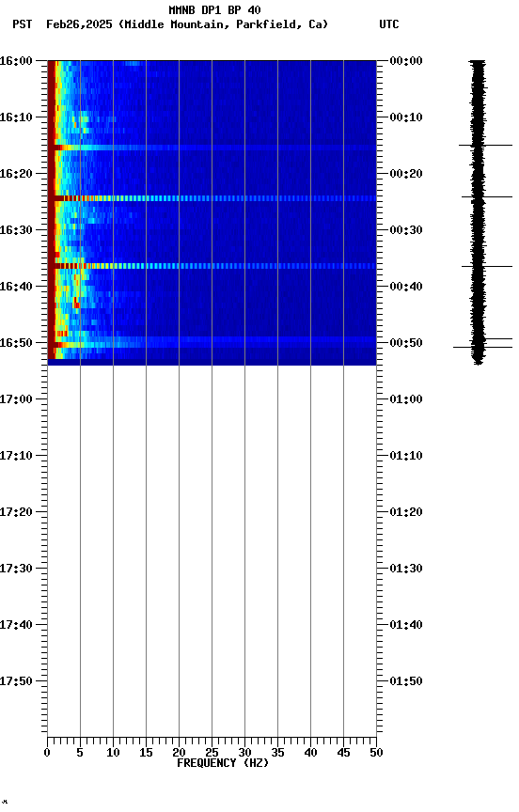
Task: Click the seismogram event marker line near 00:24
Action: (487, 196)
